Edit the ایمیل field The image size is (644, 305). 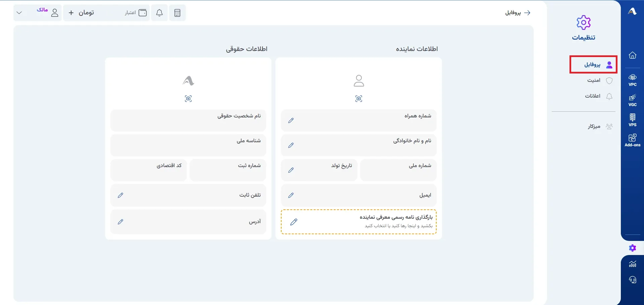click(291, 195)
